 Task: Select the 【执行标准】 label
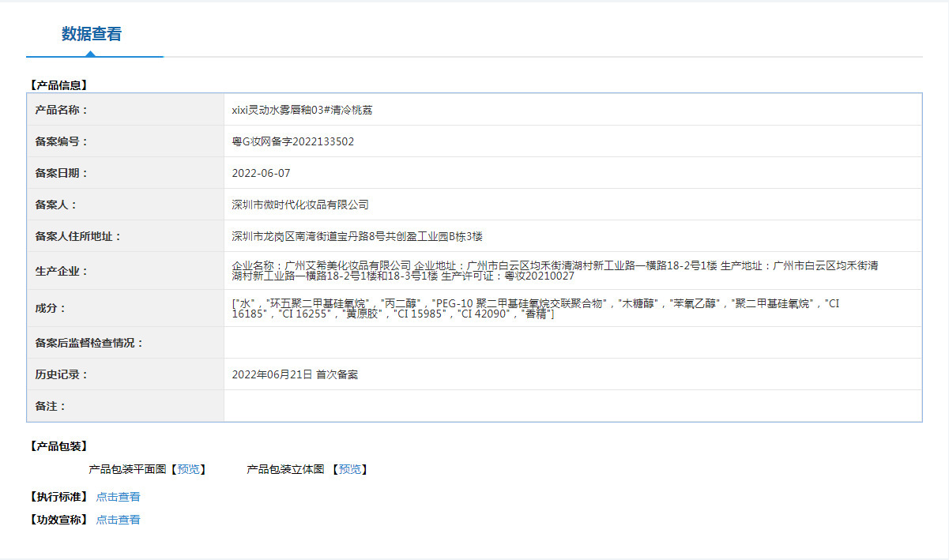click(x=58, y=497)
